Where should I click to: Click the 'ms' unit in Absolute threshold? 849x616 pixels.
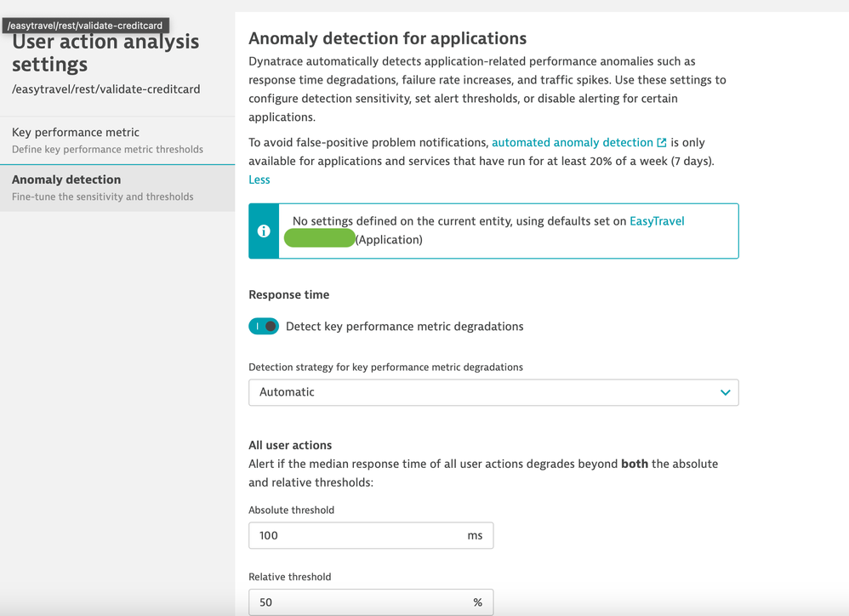point(475,536)
